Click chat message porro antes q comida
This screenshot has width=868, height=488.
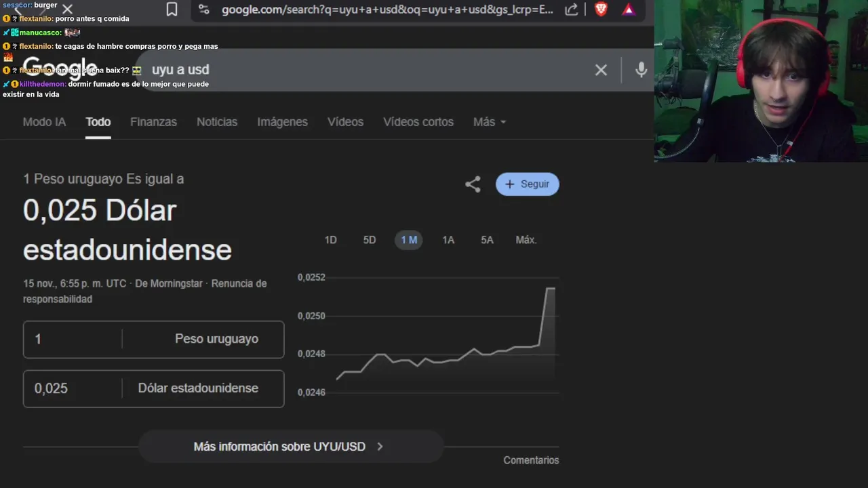[x=92, y=19]
